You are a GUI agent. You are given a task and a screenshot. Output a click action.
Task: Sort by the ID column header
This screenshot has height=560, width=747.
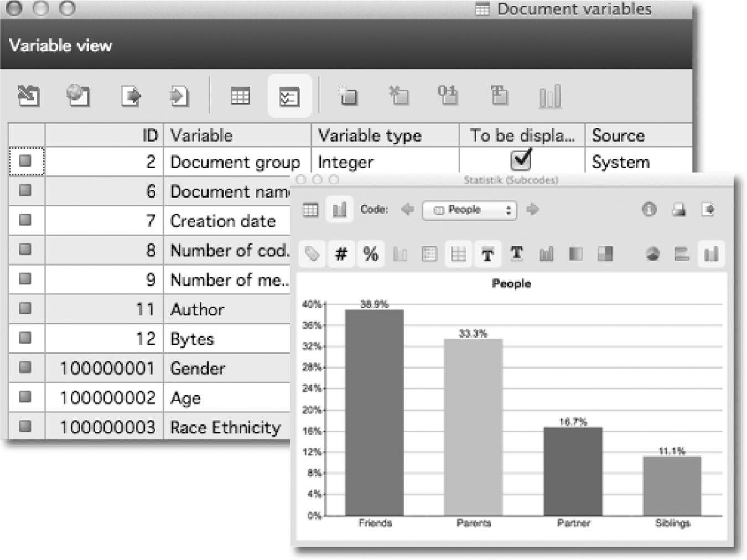[x=104, y=135]
